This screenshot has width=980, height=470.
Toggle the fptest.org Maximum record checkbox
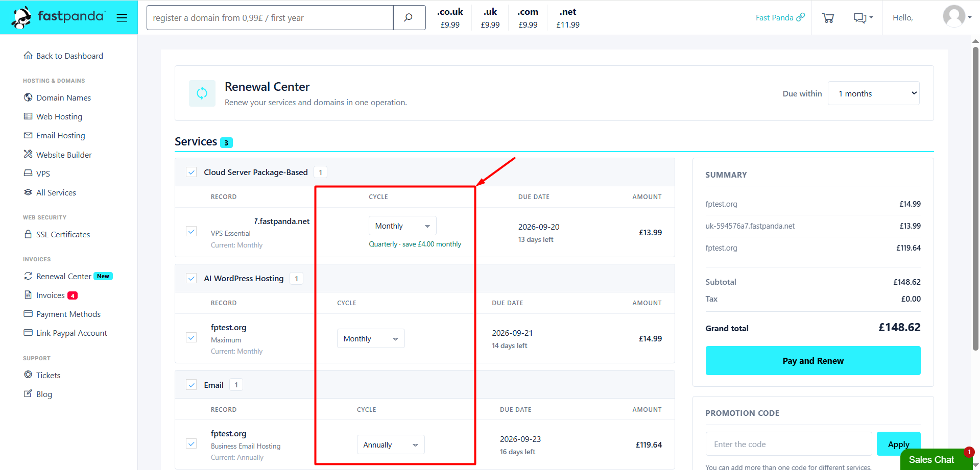[x=192, y=337]
